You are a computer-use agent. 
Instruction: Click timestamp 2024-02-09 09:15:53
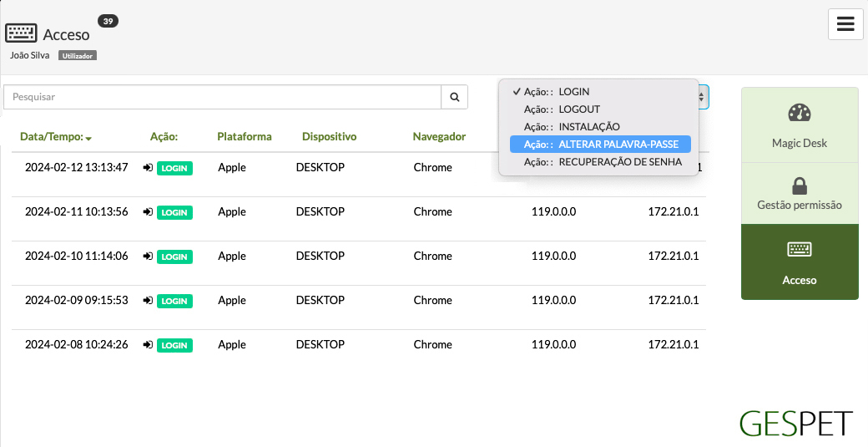(x=77, y=300)
